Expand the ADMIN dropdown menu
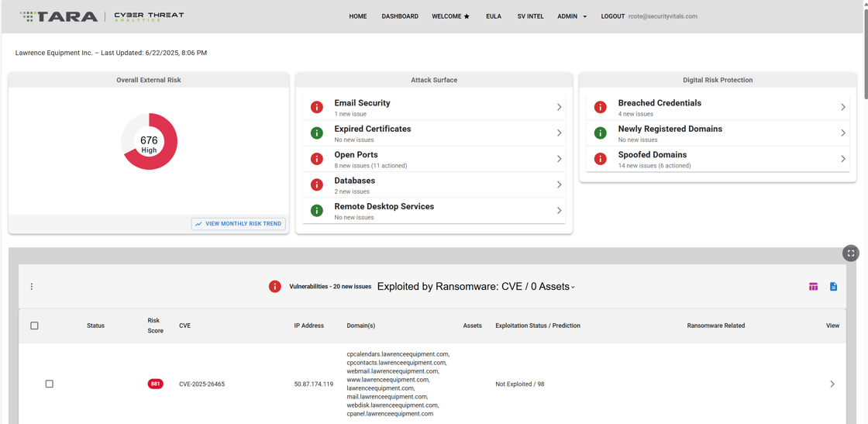868x424 pixels. tap(572, 16)
